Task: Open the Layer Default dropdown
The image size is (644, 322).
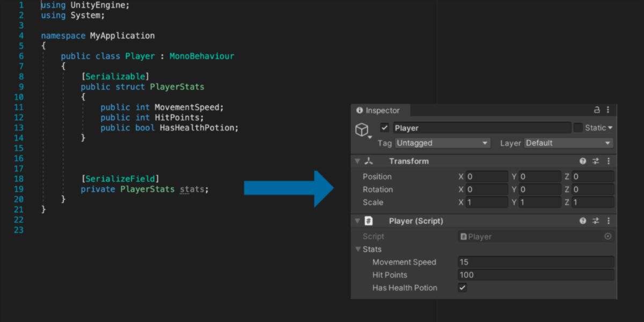Action: click(x=569, y=143)
